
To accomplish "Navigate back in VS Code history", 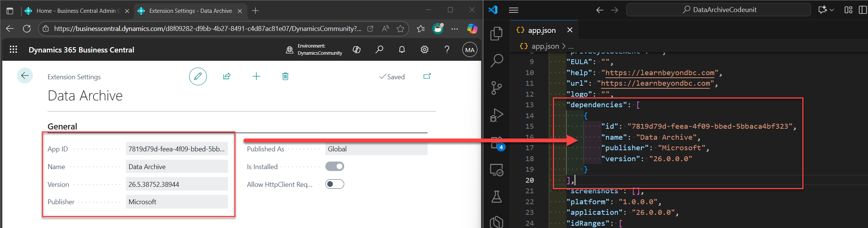I will pyautogui.click(x=600, y=10).
